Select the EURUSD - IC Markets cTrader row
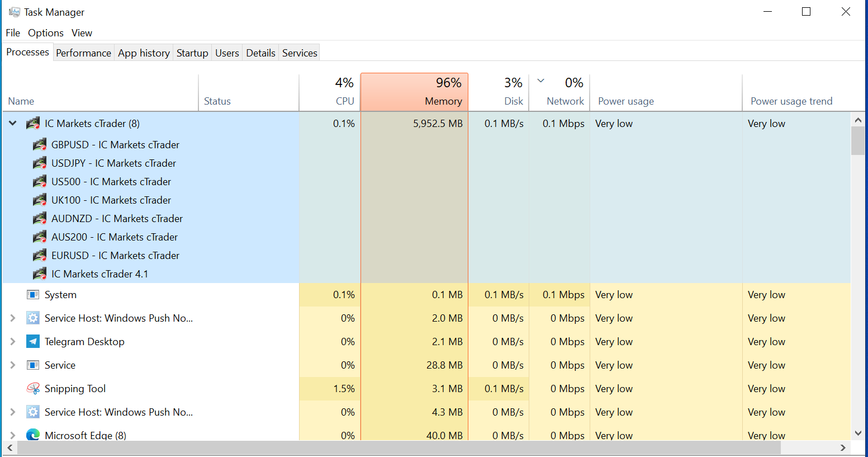The image size is (868, 457). pyautogui.click(x=426, y=256)
